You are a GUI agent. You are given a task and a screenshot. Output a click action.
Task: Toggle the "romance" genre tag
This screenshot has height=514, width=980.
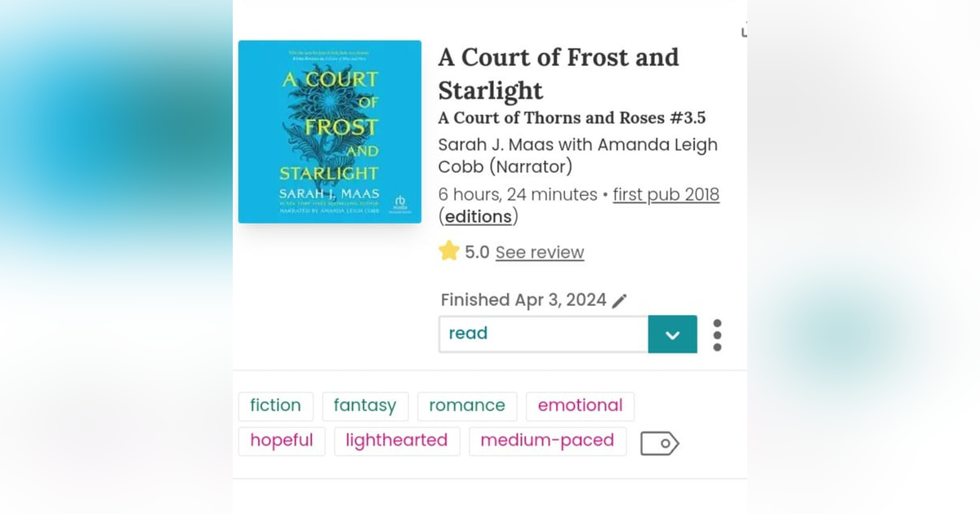466,405
